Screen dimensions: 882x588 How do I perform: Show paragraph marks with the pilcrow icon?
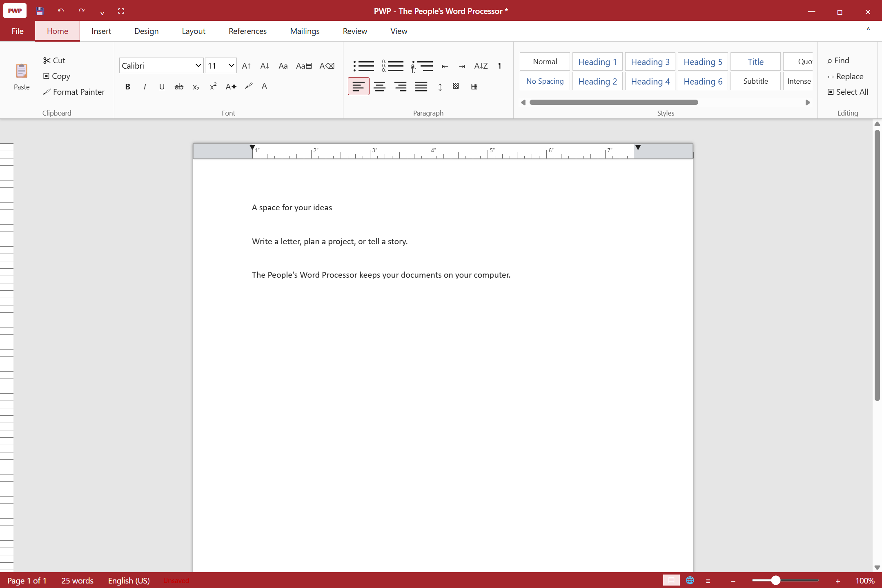pyautogui.click(x=500, y=66)
